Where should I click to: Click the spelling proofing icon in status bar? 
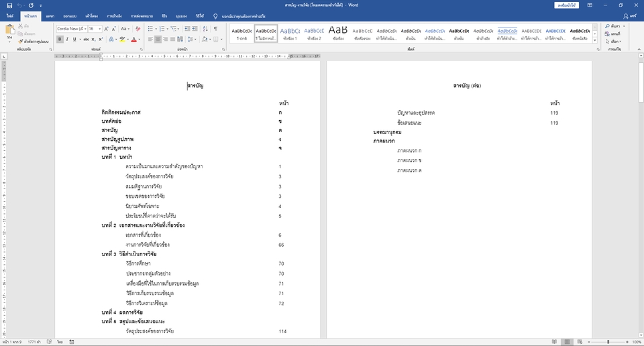pos(49,342)
